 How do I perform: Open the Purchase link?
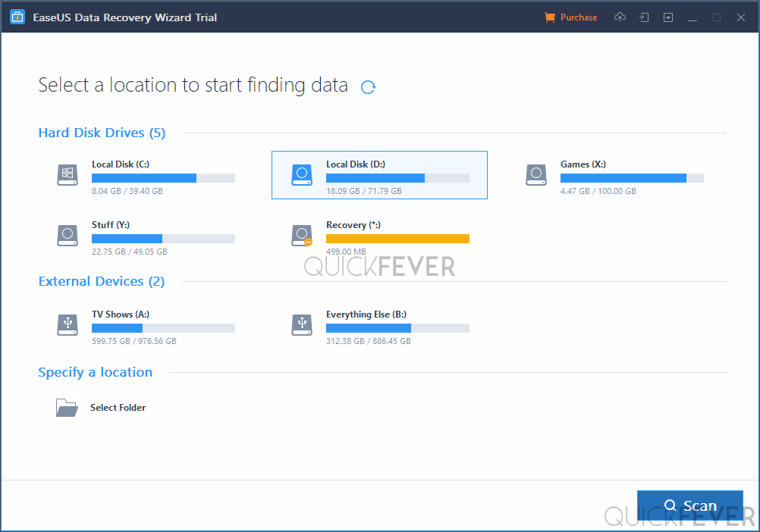click(579, 17)
